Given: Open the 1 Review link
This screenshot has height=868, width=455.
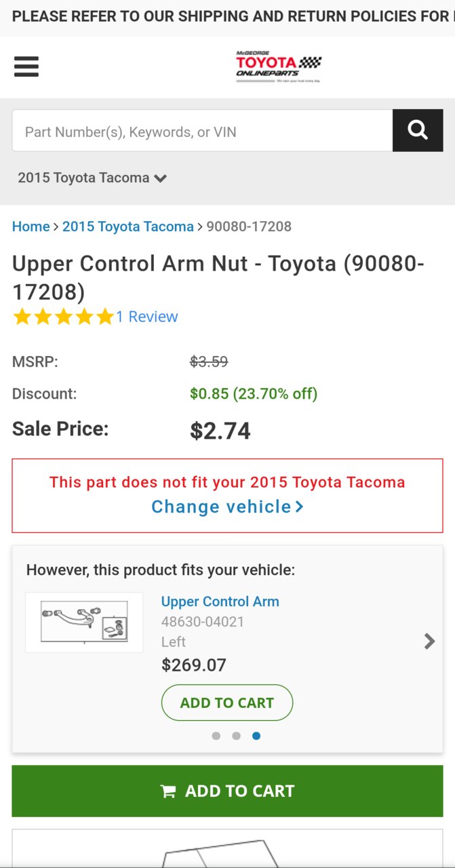Looking at the screenshot, I should click(147, 317).
